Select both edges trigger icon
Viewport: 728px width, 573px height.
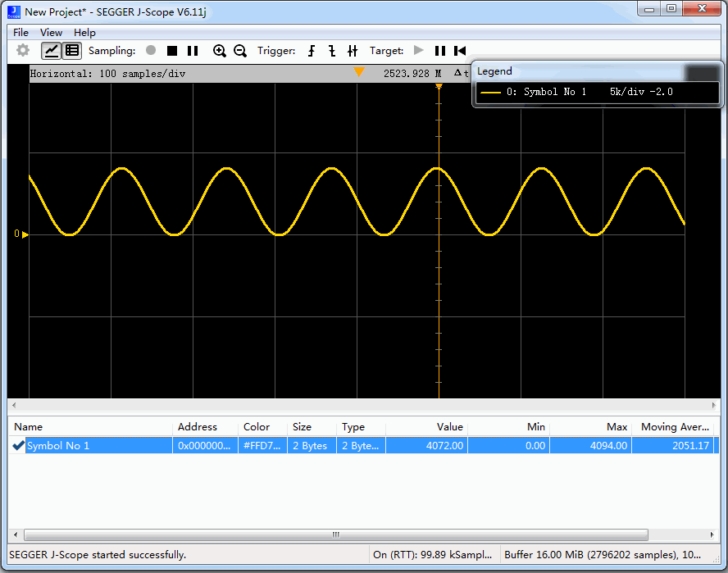353,51
